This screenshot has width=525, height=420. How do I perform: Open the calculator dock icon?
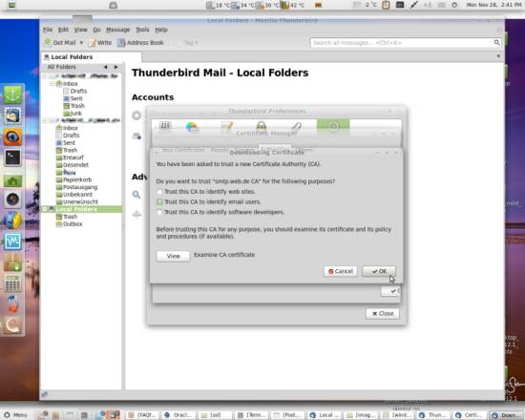point(12,283)
